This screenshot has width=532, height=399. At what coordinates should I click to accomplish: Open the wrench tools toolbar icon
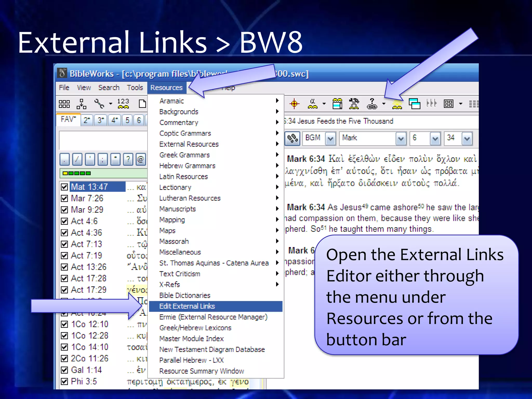pyautogui.click(x=99, y=104)
